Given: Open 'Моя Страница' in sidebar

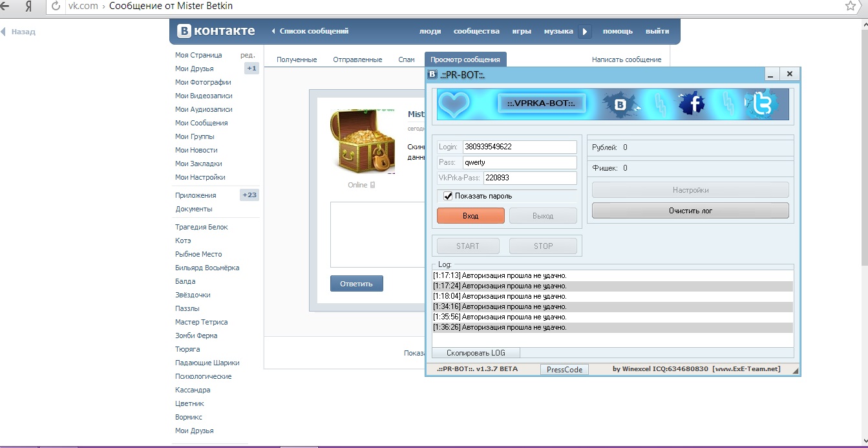Looking at the screenshot, I should pyautogui.click(x=198, y=55).
